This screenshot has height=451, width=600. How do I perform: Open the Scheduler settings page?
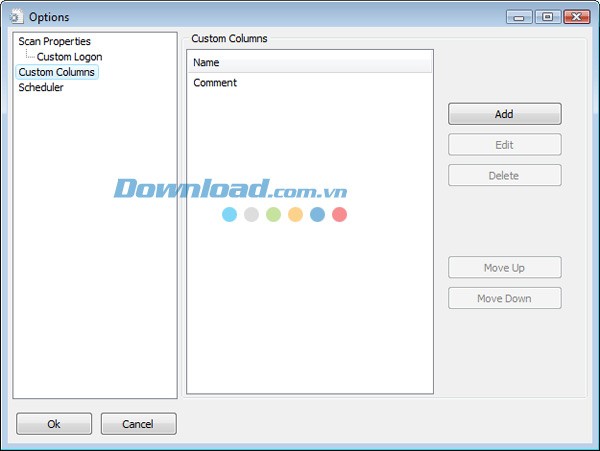tap(41, 88)
